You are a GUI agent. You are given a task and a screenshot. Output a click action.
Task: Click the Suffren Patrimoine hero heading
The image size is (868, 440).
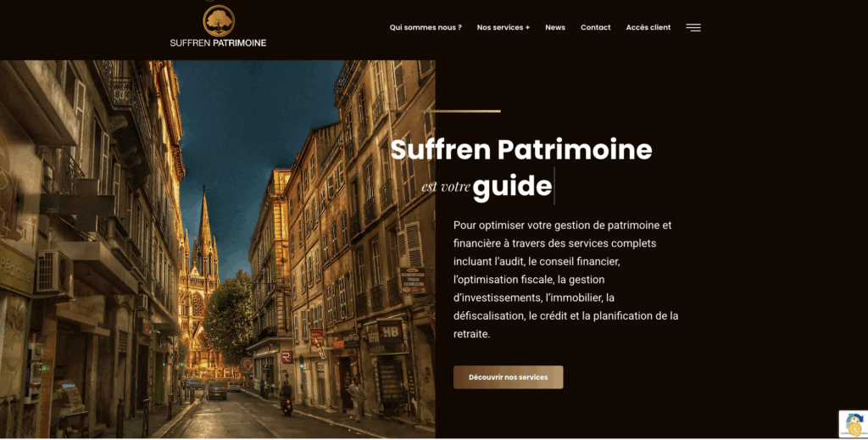521,149
